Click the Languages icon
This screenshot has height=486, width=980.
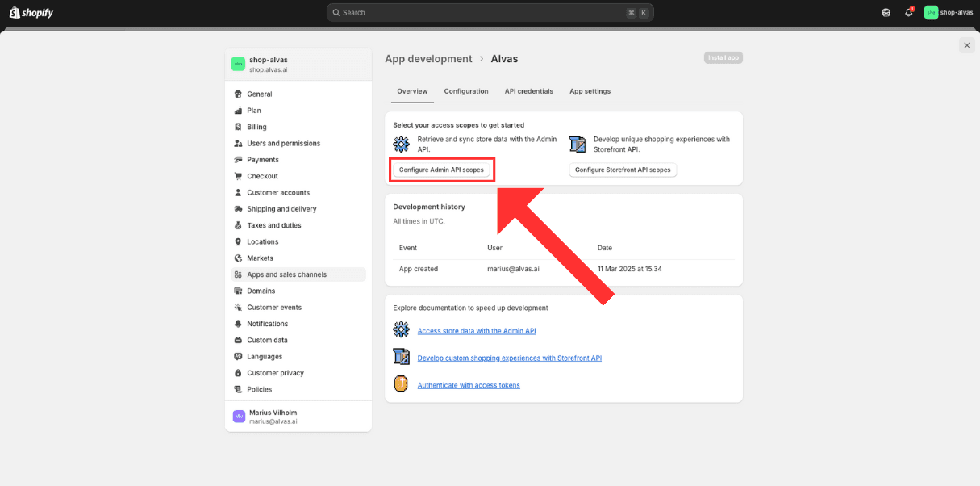point(238,357)
